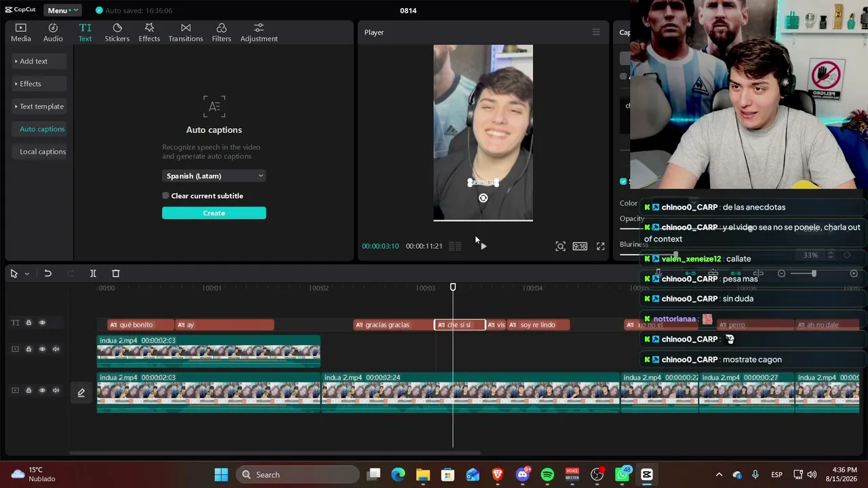868x488 pixels.
Task: Click the cover edit pencil button
Action: click(x=81, y=392)
